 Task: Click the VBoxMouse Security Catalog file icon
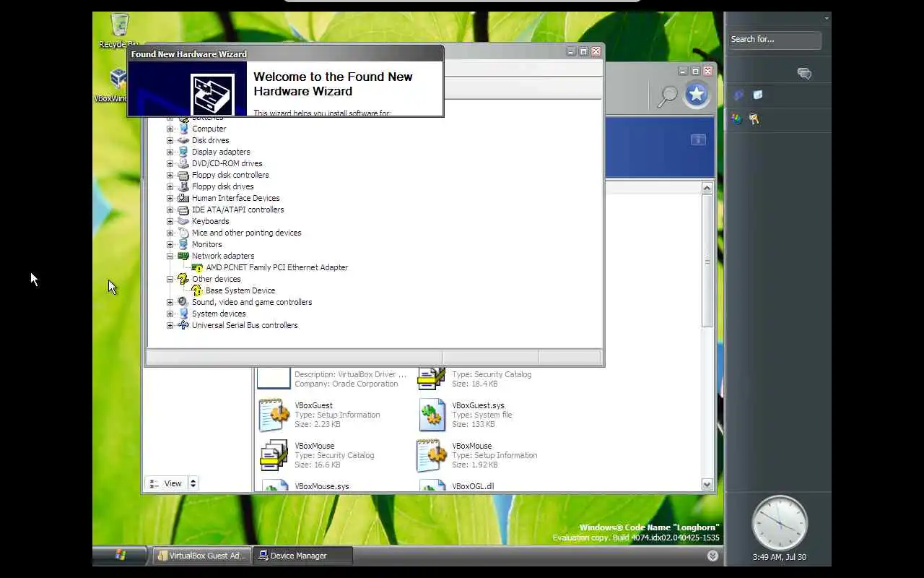(x=274, y=455)
